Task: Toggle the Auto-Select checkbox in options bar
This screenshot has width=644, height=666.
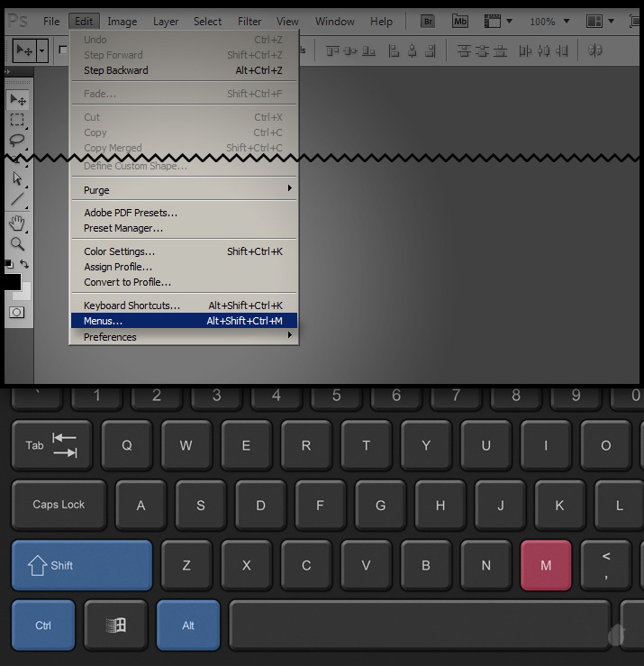Action: (63, 50)
